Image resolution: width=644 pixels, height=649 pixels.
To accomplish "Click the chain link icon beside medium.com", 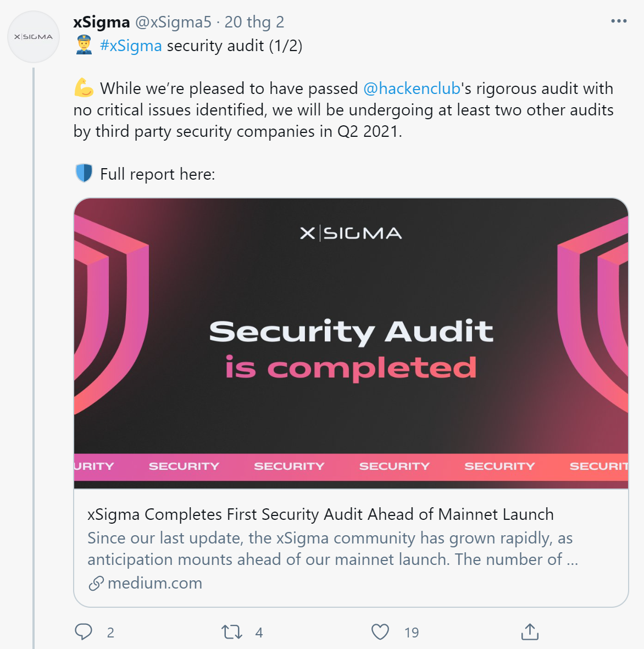I will (96, 584).
